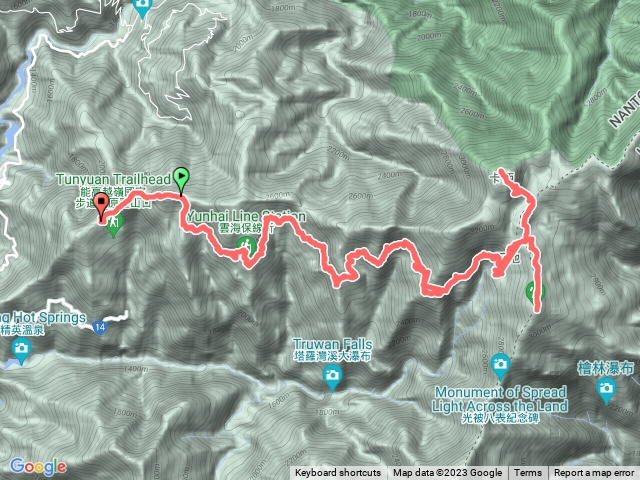Click the Map data ©2023 Google text

(447, 473)
